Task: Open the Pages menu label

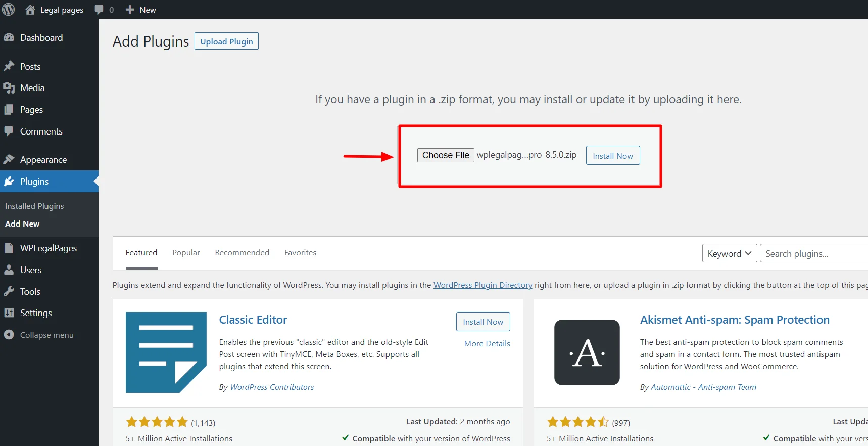Action: 31,110
